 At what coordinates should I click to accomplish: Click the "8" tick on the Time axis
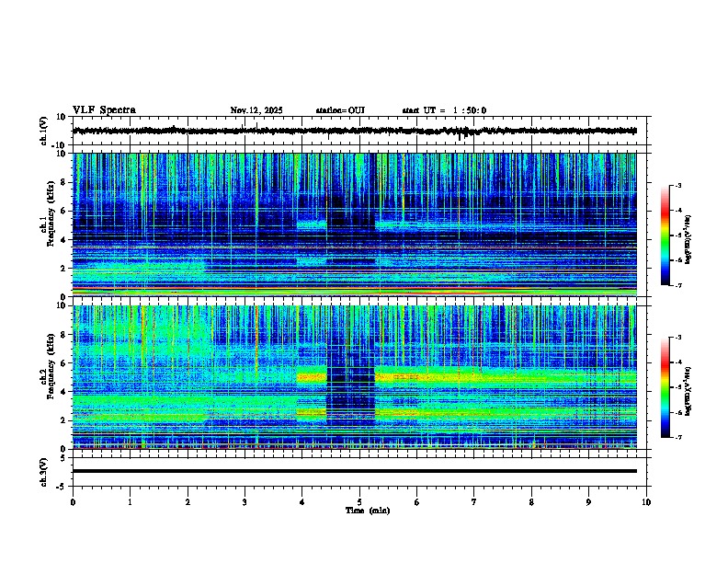click(x=531, y=502)
